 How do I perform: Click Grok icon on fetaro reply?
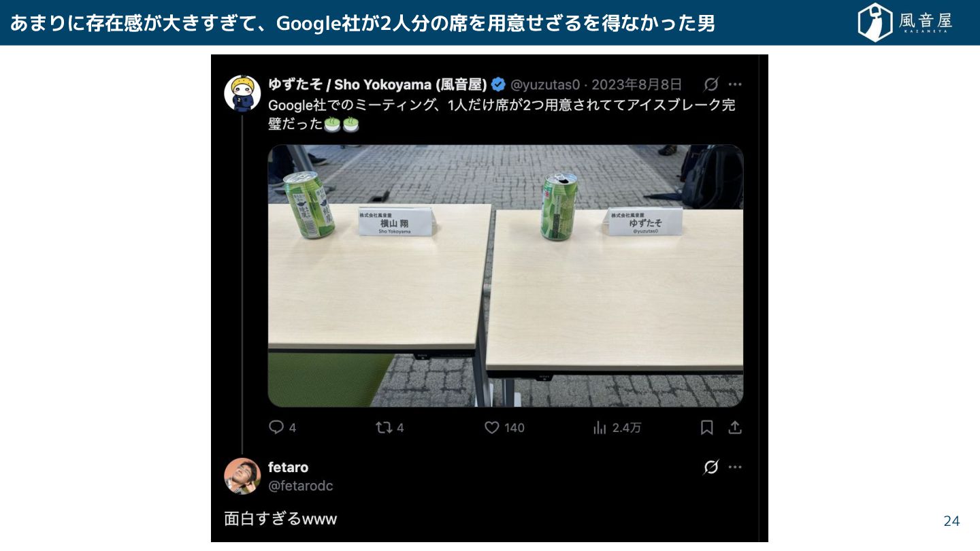(711, 467)
